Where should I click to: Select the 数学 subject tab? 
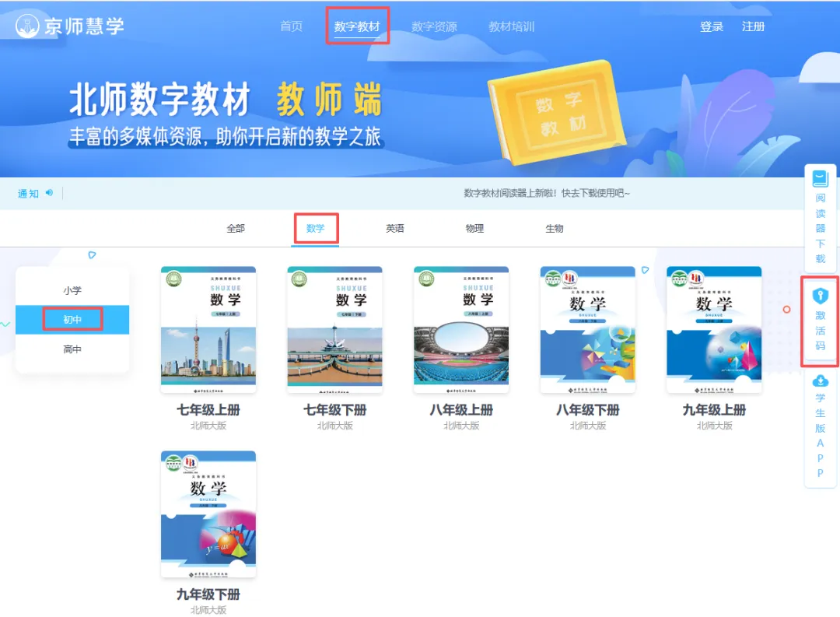pos(316,228)
